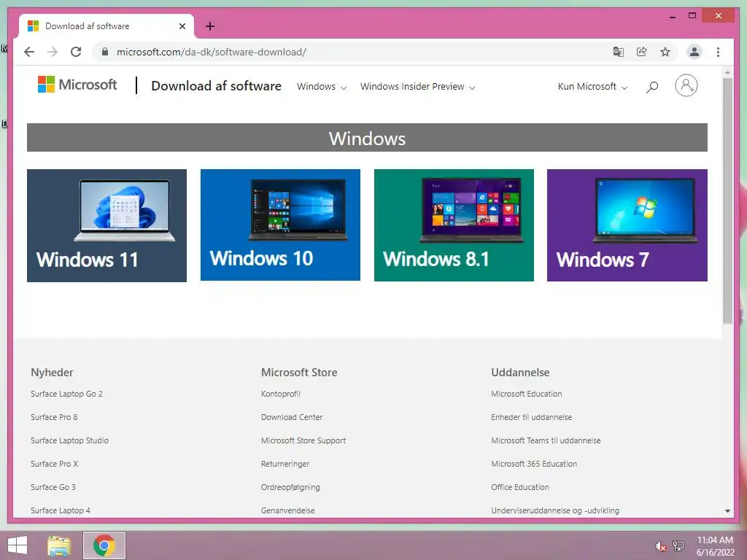Open Microsoft Store Support link
Screen dimensions: 747x560
[303, 440]
